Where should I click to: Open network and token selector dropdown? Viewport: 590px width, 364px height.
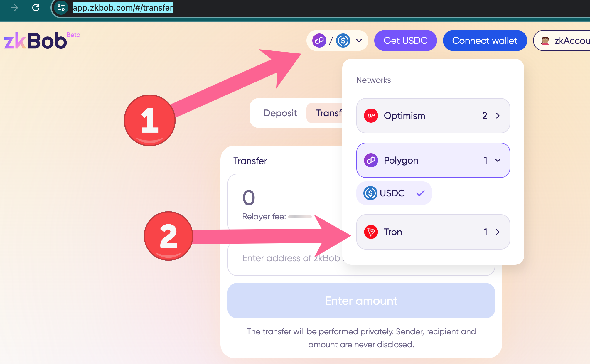pyautogui.click(x=337, y=41)
